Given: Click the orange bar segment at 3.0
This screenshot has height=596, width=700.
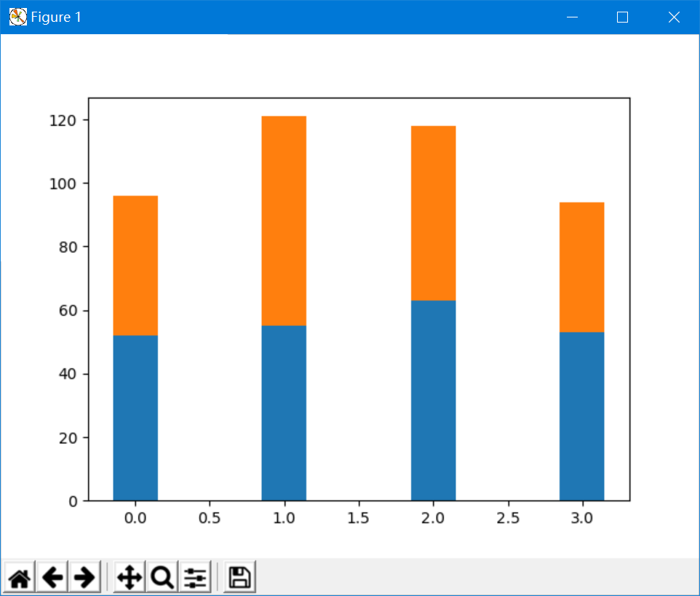Looking at the screenshot, I should tap(581, 267).
